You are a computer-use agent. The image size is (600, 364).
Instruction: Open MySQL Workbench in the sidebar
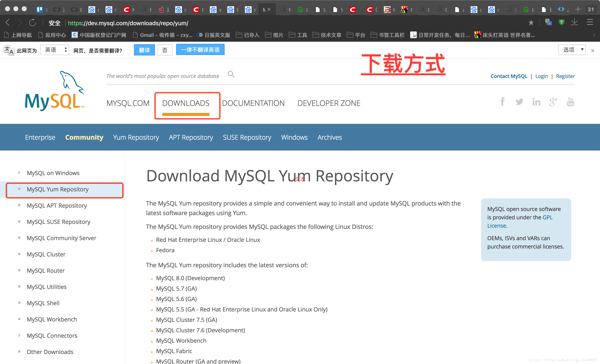(52, 319)
